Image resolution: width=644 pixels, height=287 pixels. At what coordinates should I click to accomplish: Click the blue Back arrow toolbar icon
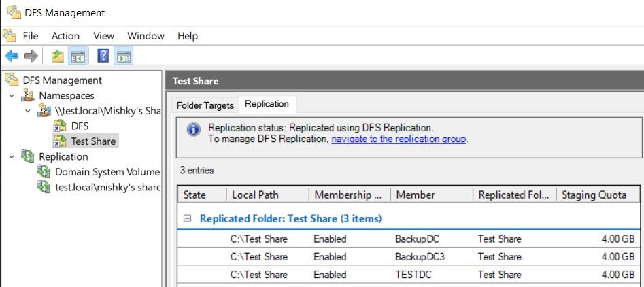[12, 56]
